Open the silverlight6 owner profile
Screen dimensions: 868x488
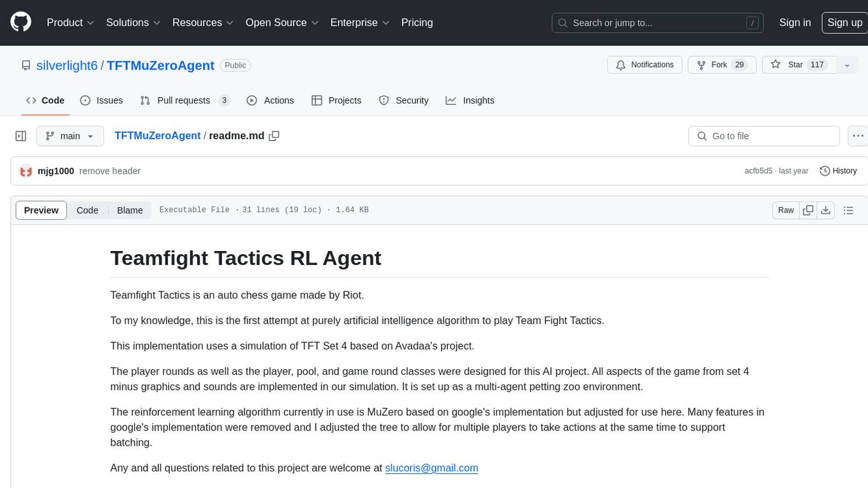[x=67, y=65]
